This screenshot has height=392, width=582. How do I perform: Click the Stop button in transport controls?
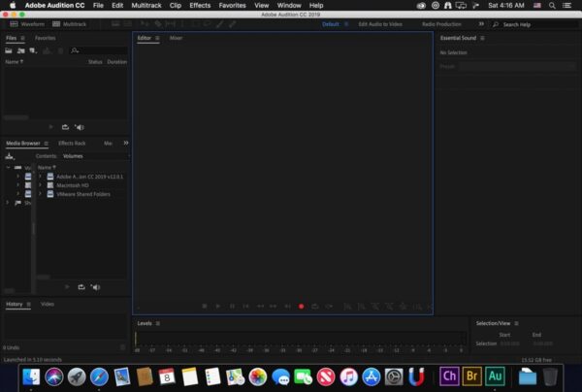point(204,307)
